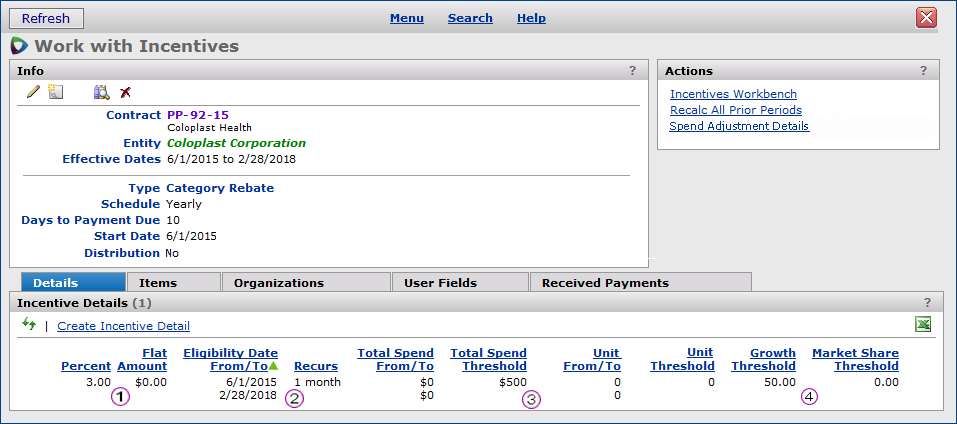Click the Create Incentive Detail link
The height and width of the screenshot is (424, 957).
pos(123,326)
